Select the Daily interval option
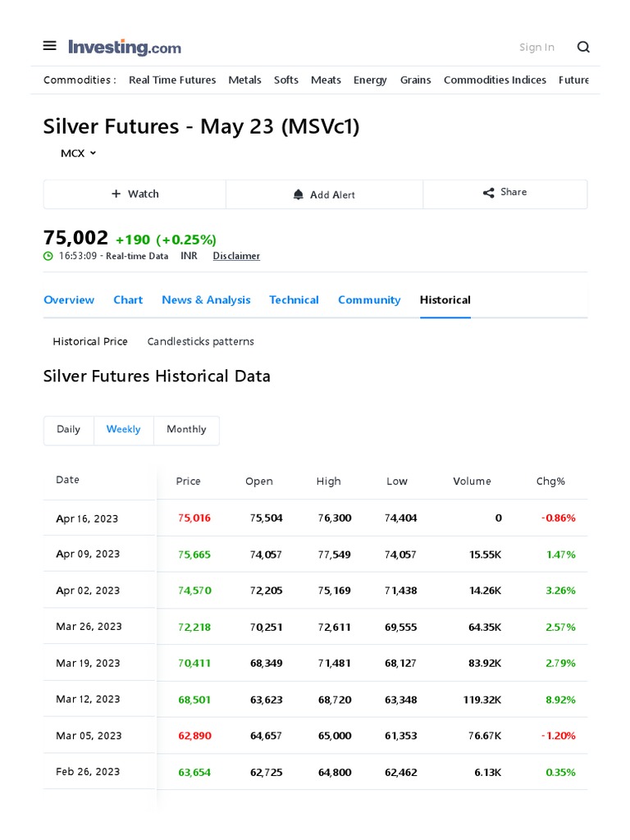Viewport: 630px width, 840px height. pos(69,430)
